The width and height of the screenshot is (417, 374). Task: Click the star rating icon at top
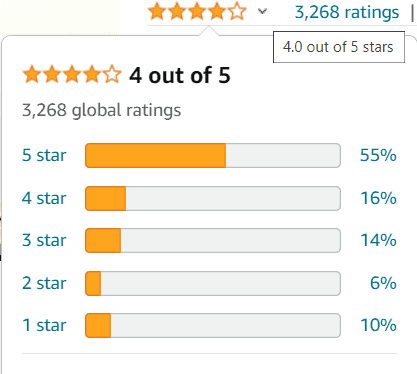(x=197, y=12)
